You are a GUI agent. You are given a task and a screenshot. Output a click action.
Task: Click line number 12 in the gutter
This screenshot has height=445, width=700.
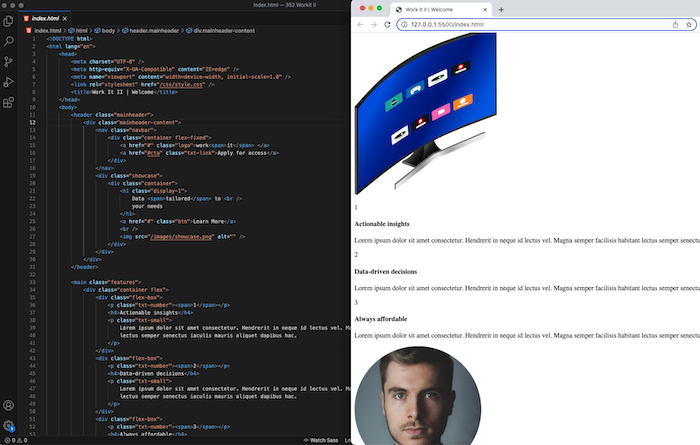[x=33, y=122]
